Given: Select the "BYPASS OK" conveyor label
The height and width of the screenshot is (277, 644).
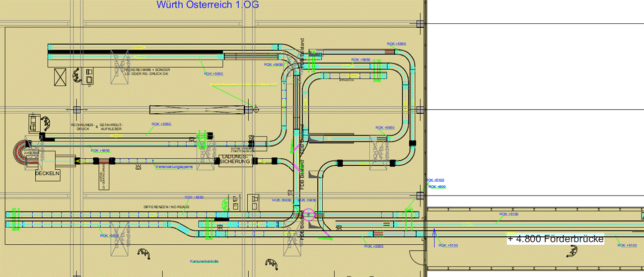Looking at the screenshot, I should pyautogui.click(x=347, y=80).
